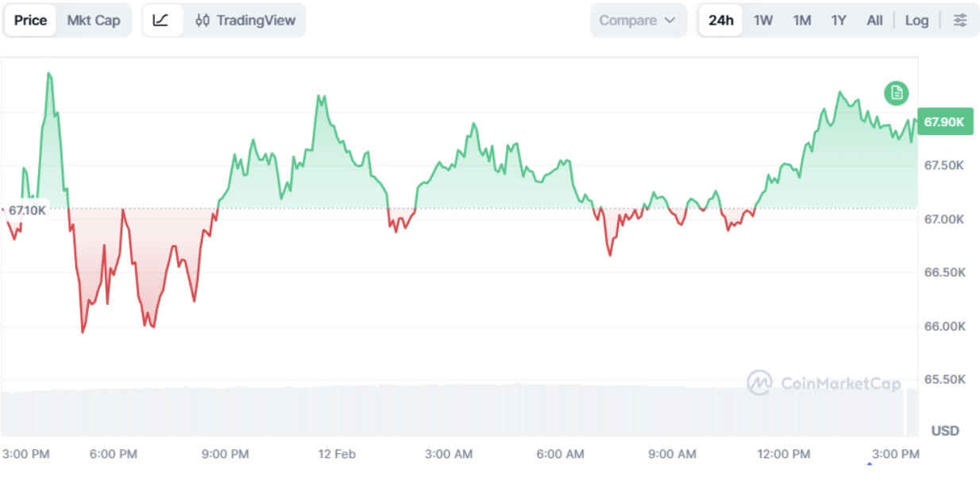Open chart settings sliders icon

960,21
